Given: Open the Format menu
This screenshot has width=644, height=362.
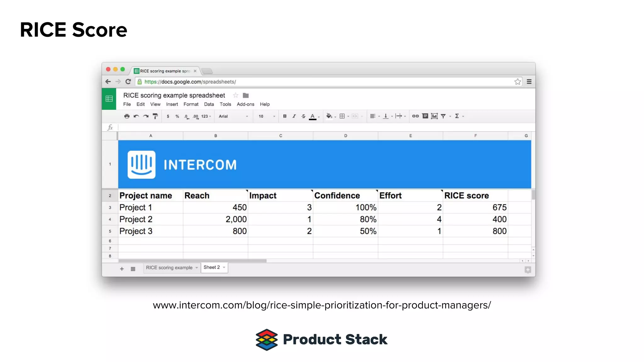Looking at the screenshot, I should click(191, 104).
